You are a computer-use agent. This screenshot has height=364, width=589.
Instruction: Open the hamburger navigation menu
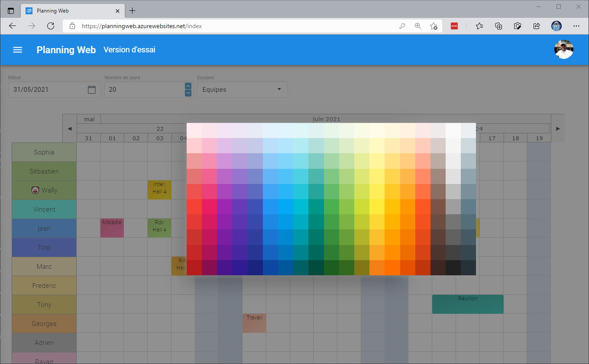click(17, 49)
